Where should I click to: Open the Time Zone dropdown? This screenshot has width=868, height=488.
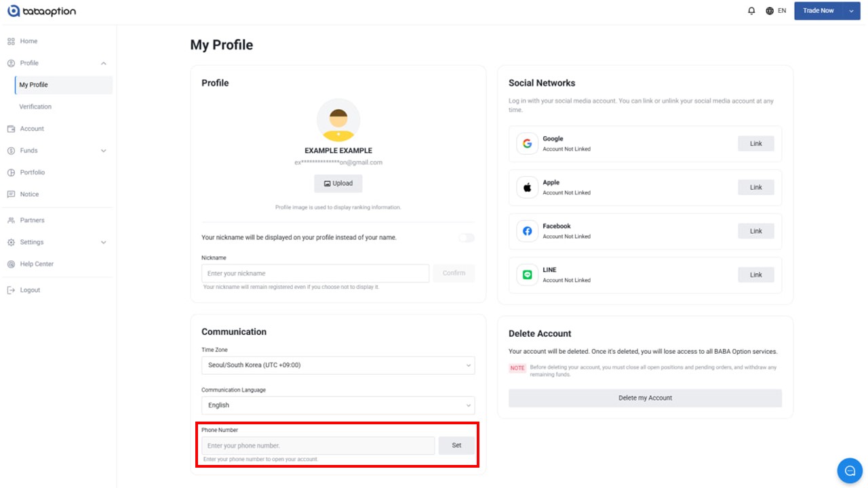pos(338,365)
